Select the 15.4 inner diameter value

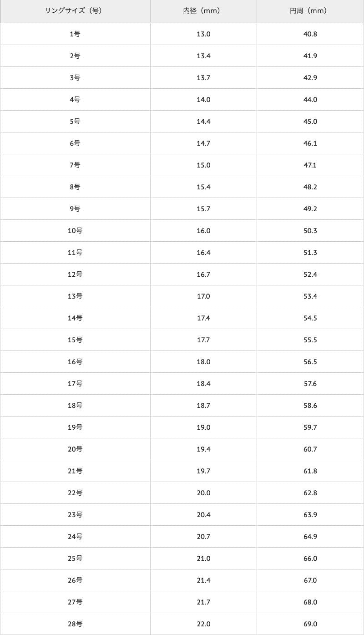203,187
